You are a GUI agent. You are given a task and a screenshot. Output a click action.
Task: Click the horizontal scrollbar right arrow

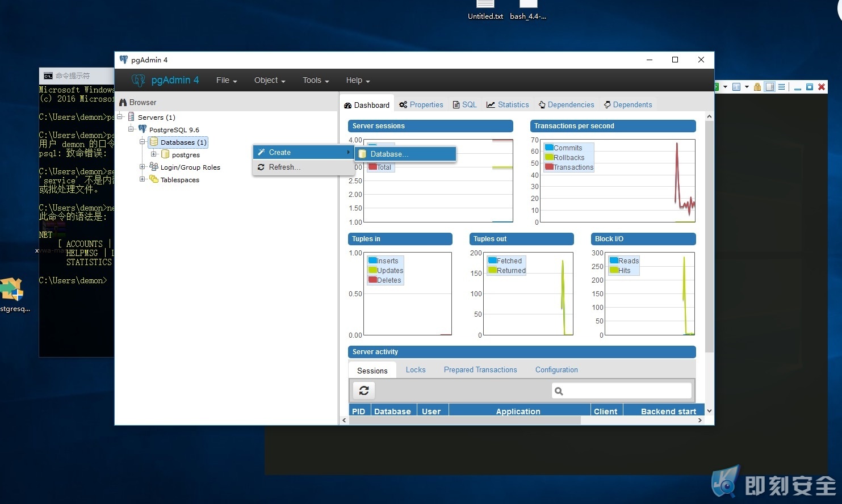coord(700,421)
